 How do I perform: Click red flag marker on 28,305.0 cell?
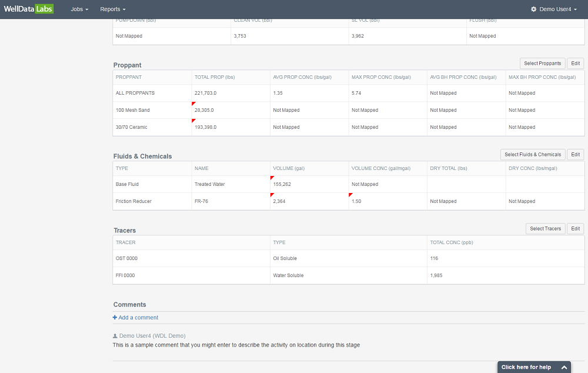tap(193, 104)
